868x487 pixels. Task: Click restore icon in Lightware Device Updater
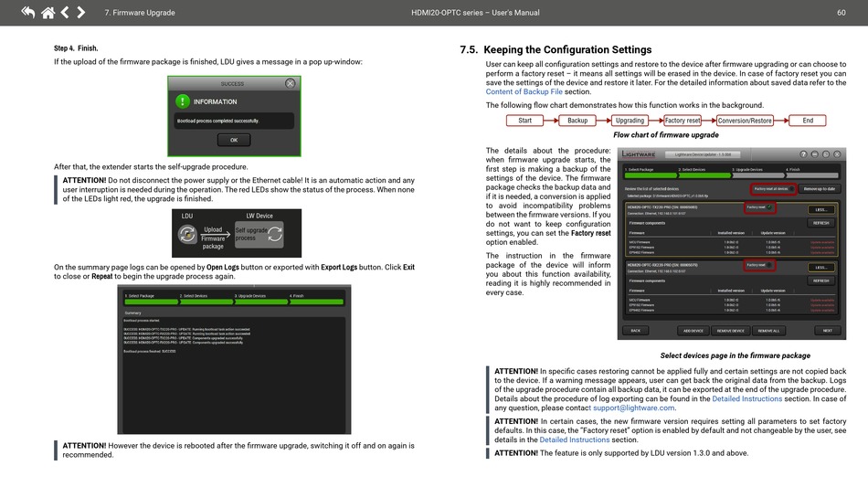point(825,154)
